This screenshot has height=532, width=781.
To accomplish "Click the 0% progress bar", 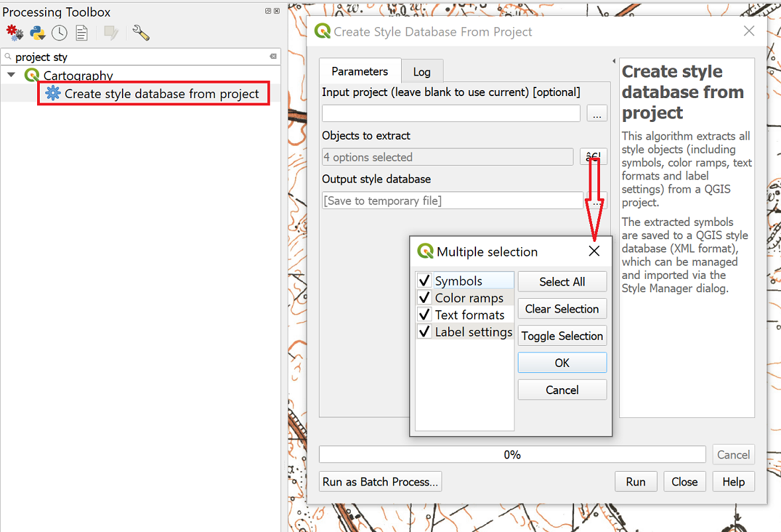I will click(x=512, y=454).
